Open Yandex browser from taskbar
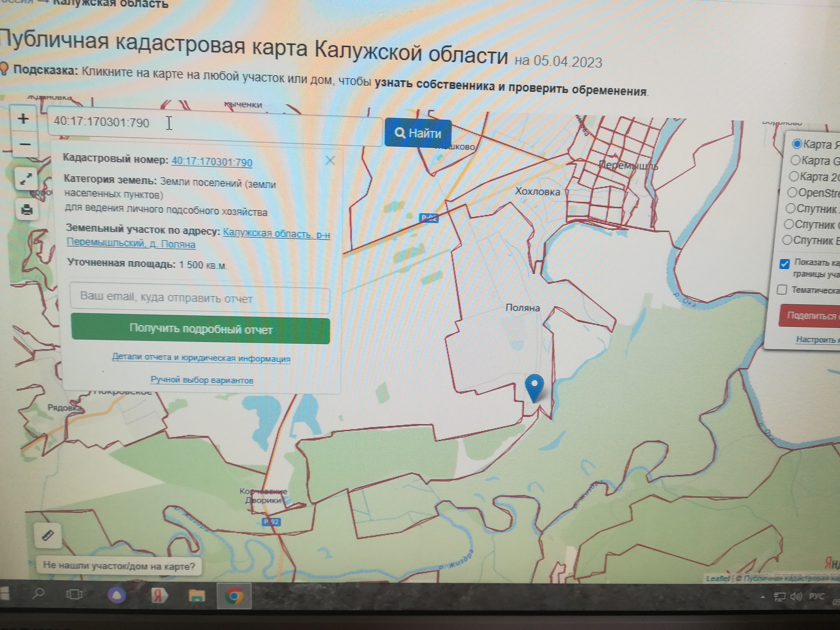840x630 pixels. coord(159,596)
